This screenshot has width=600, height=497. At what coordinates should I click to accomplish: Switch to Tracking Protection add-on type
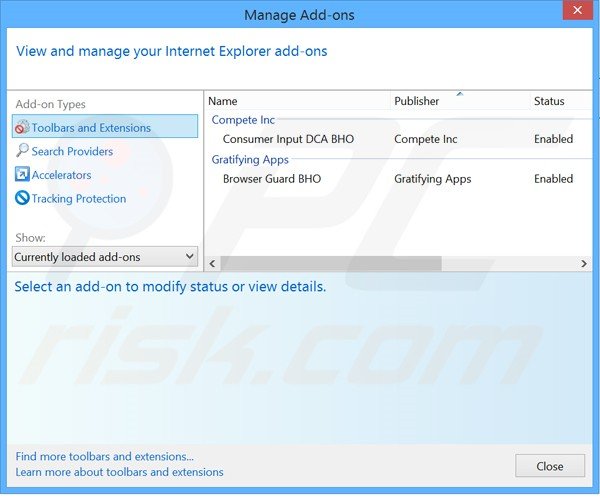[x=79, y=199]
